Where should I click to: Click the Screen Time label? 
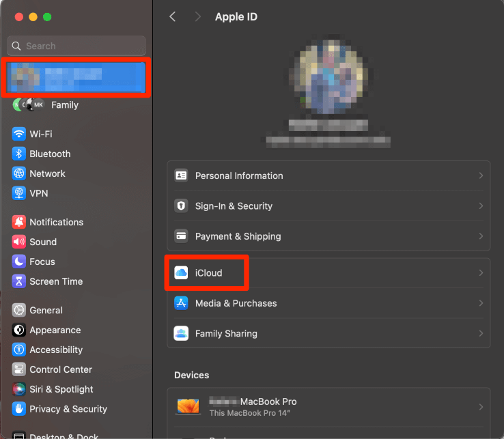point(56,281)
